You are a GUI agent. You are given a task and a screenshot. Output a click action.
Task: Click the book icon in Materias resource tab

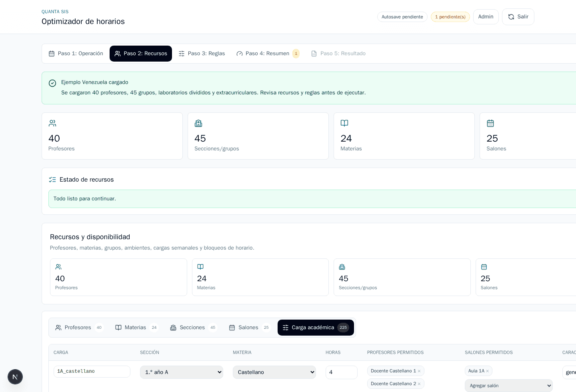pyautogui.click(x=118, y=328)
